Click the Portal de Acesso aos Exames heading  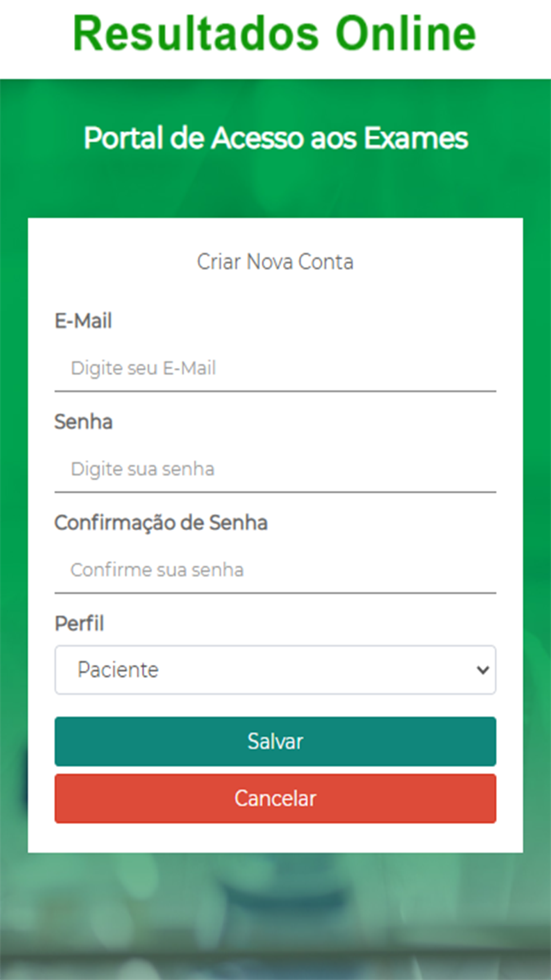click(x=275, y=138)
